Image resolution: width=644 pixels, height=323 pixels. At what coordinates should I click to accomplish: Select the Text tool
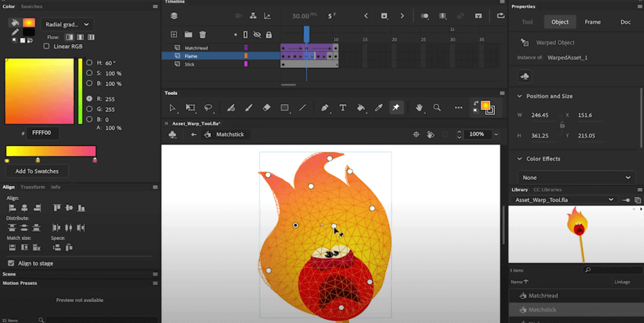pyautogui.click(x=342, y=108)
